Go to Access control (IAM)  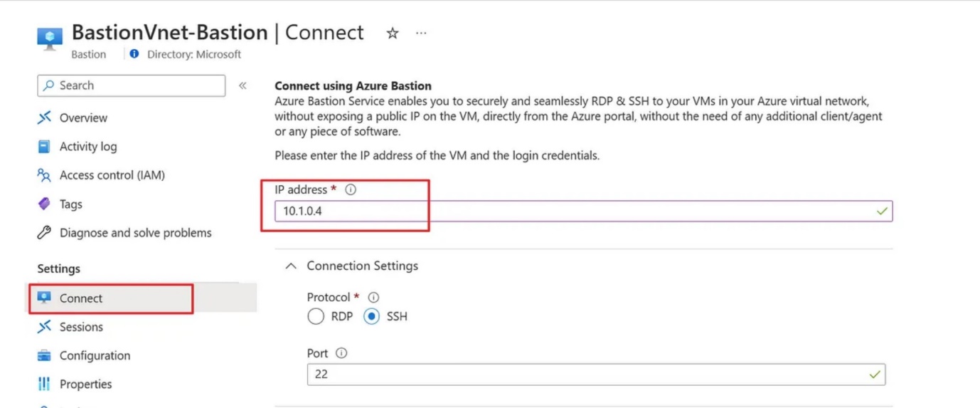click(x=112, y=175)
